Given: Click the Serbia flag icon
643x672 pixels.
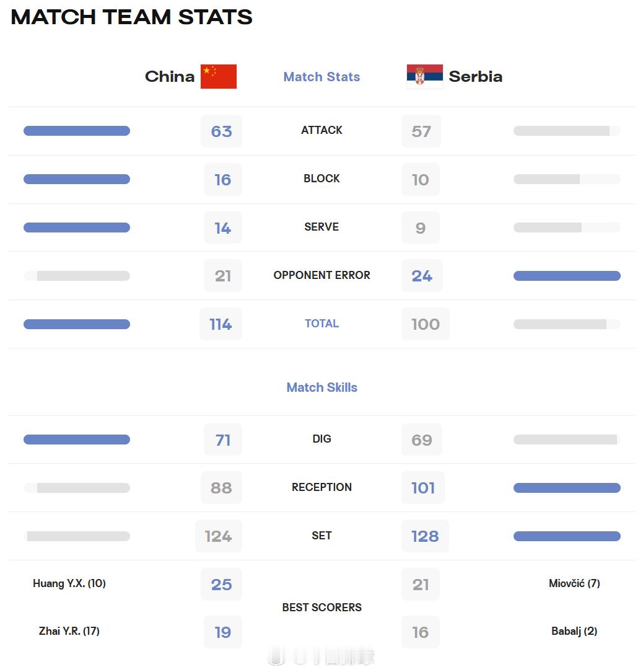Looking at the screenshot, I should (424, 77).
